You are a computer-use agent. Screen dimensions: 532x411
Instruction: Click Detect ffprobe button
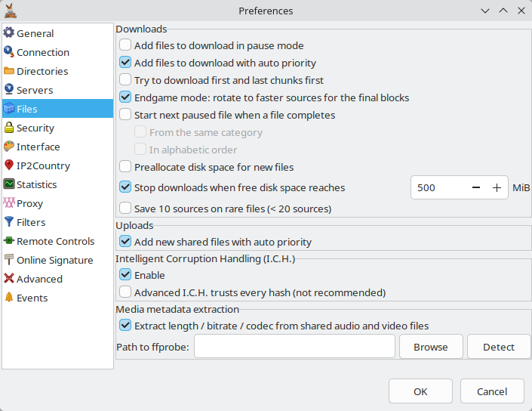499,347
